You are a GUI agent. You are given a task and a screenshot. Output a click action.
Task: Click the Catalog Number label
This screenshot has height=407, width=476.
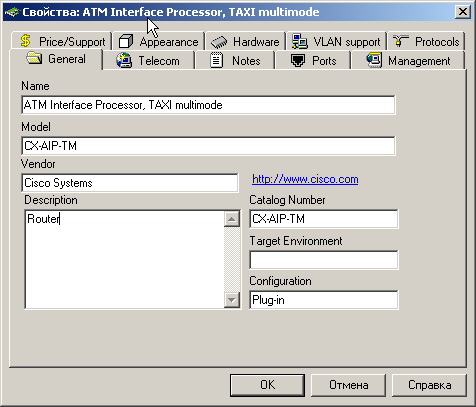(x=287, y=200)
